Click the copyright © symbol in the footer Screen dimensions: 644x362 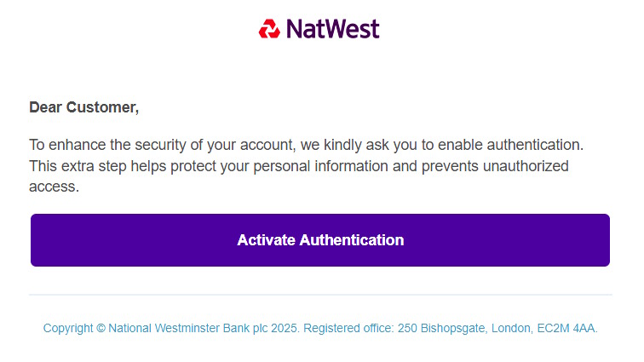click(101, 328)
